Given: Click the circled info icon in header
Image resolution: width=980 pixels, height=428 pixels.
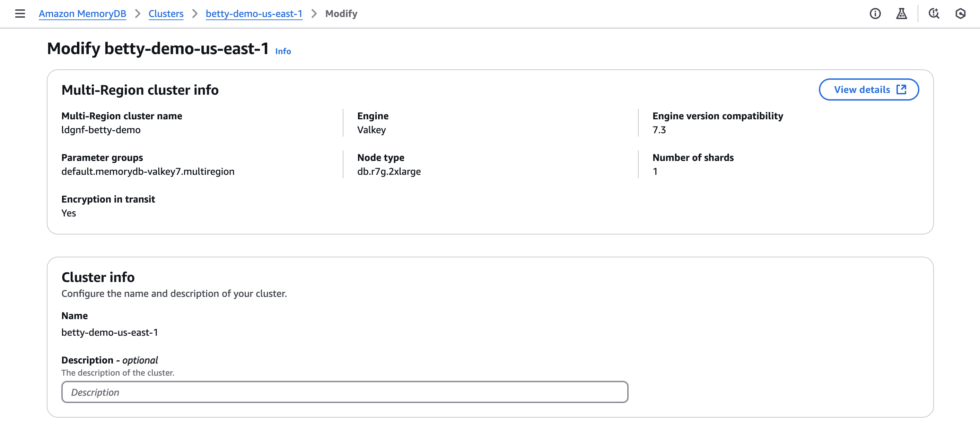Looking at the screenshot, I should 875,14.
